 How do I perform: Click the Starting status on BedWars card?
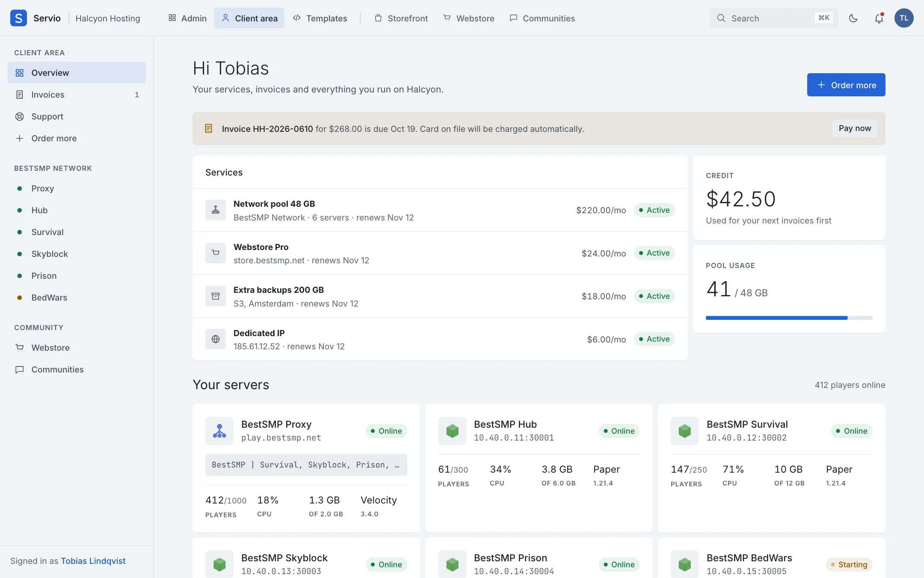coord(849,564)
